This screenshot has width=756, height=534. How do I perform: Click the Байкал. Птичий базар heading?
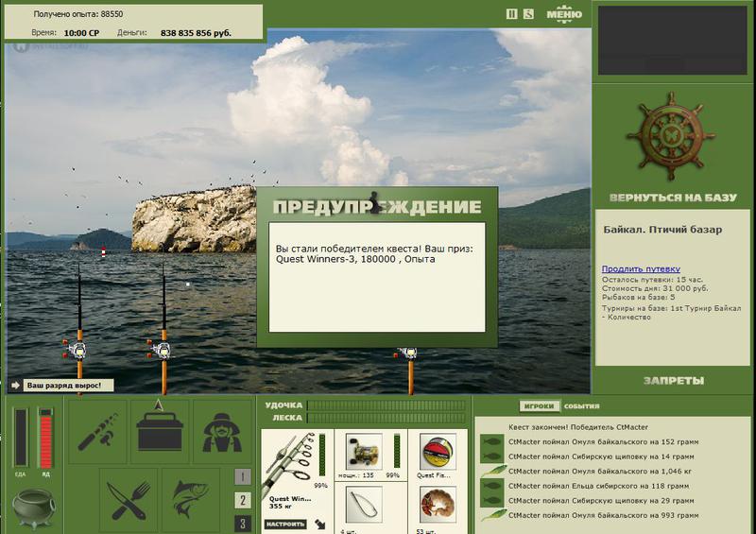pyautogui.click(x=662, y=230)
